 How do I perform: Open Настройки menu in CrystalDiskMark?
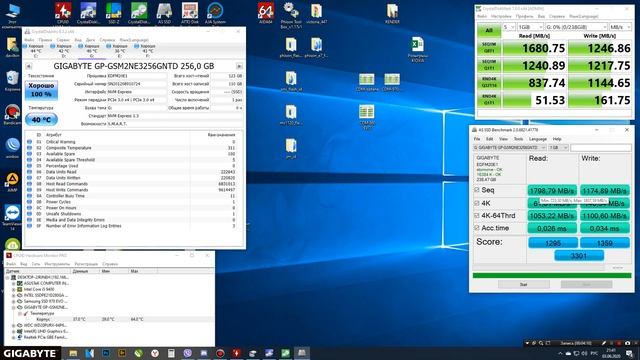[x=501, y=16]
